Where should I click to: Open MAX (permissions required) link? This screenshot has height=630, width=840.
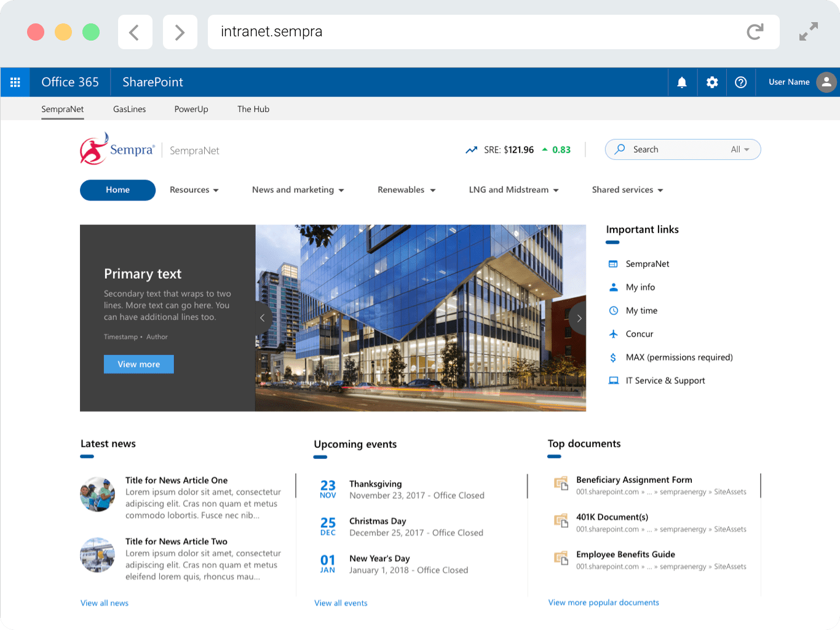pos(680,357)
